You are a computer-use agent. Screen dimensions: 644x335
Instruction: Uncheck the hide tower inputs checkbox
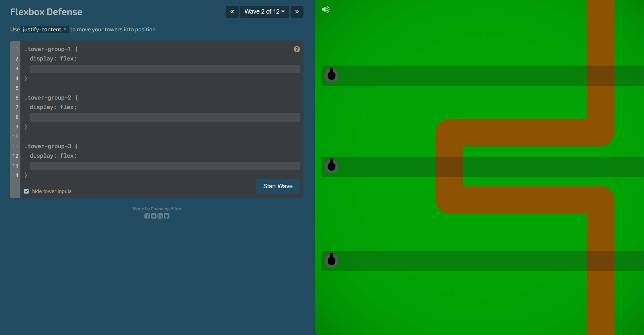click(27, 191)
